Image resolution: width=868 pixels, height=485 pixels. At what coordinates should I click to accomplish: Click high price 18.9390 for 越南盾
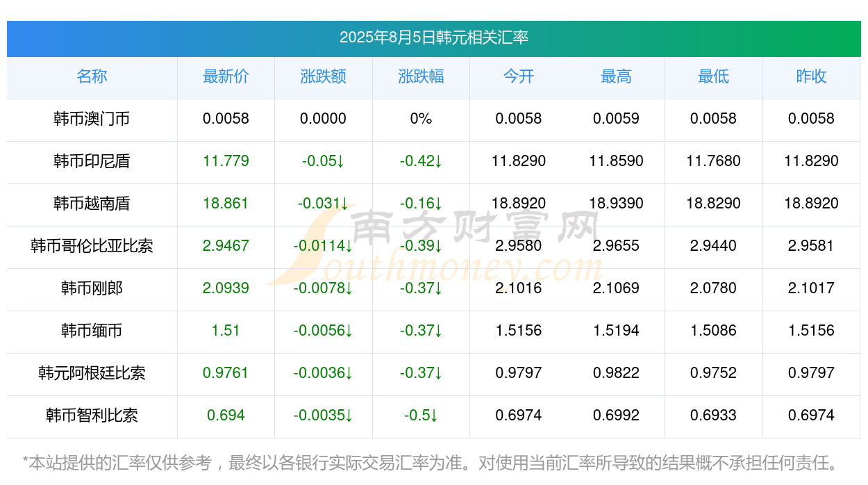pos(616,204)
